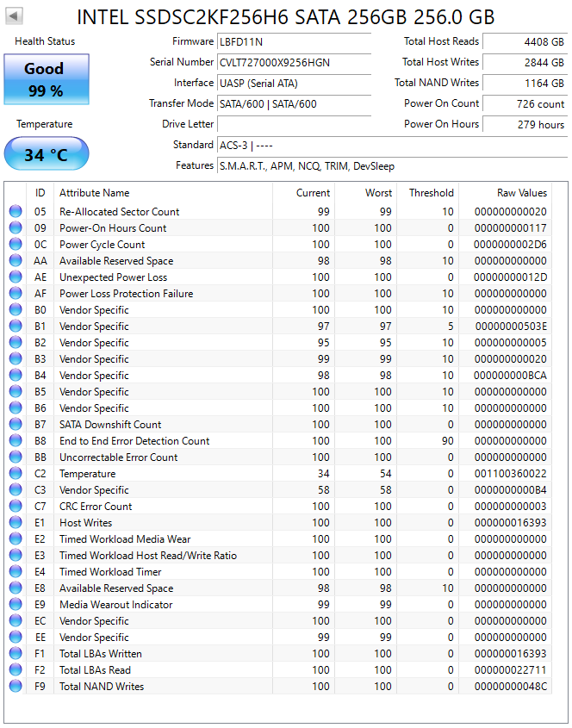Click the Attribute Name column header

click(163, 193)
